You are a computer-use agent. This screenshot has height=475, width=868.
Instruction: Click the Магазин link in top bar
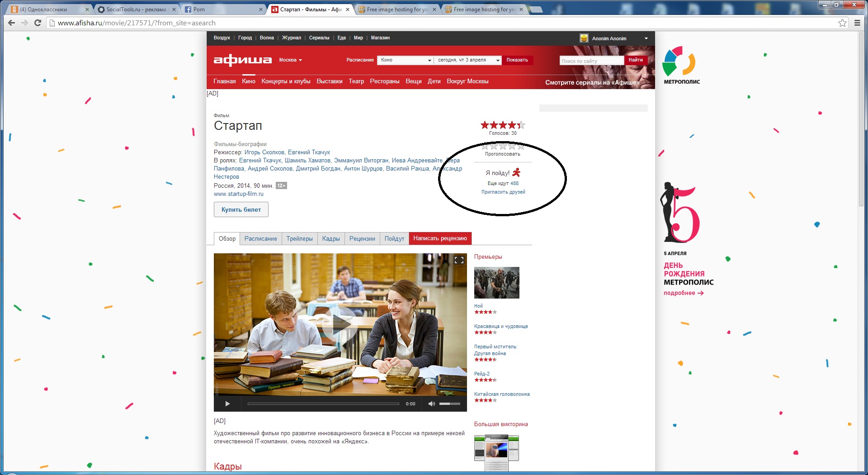tap(380, 38)
